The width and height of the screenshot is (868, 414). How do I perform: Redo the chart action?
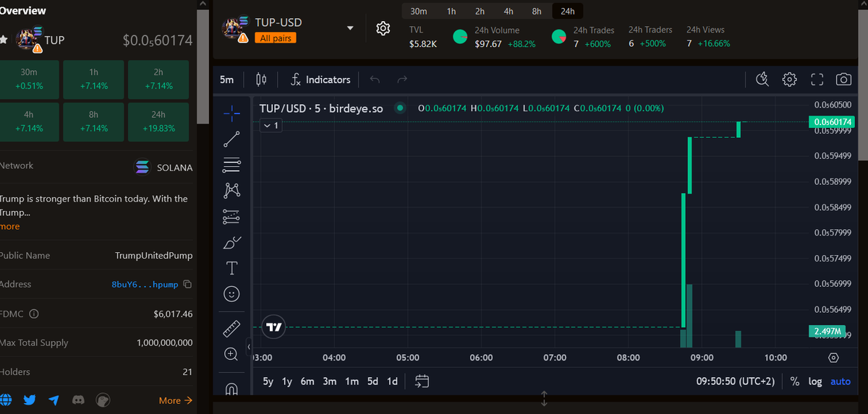click(402, 79)
